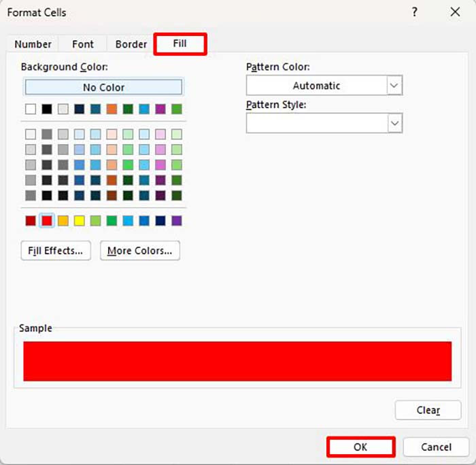Pick the black theme color swatch

[47, 109]
